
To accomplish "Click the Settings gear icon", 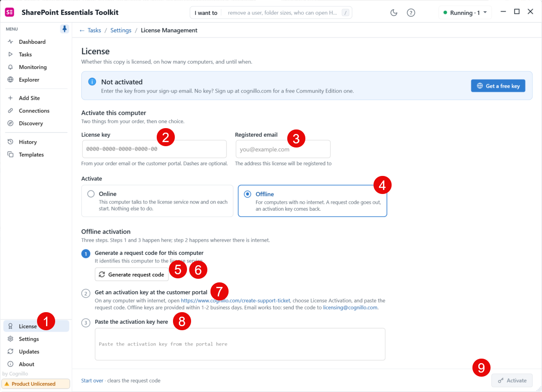I will [10, 339].
